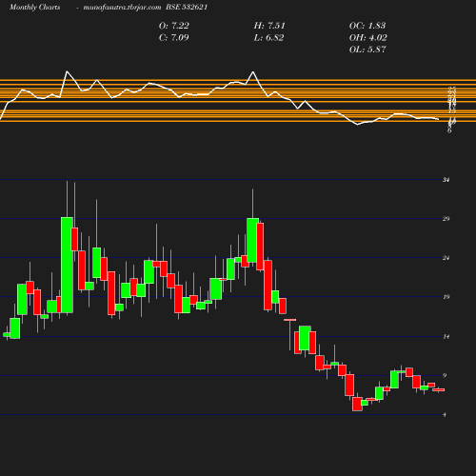476x476 pixels.
Task: Select the low value "L: 6.82"
Action: 268,38
